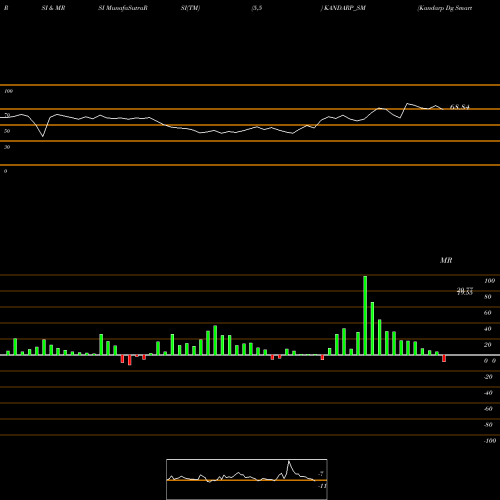The width and height of the screenshot is (500, 500).
Task: Click the 'SI(TM)' header text
Action: tap(190, 8)
